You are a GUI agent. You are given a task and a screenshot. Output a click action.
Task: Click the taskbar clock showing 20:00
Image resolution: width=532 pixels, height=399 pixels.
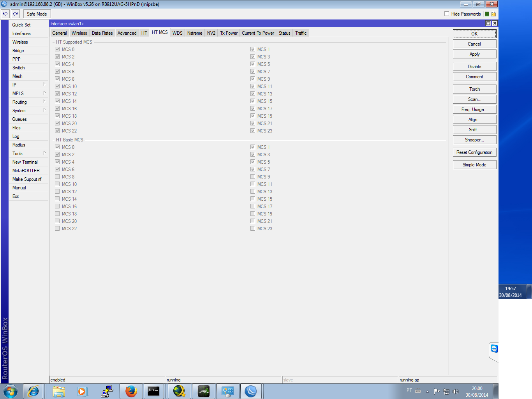[x=477, y=392]
